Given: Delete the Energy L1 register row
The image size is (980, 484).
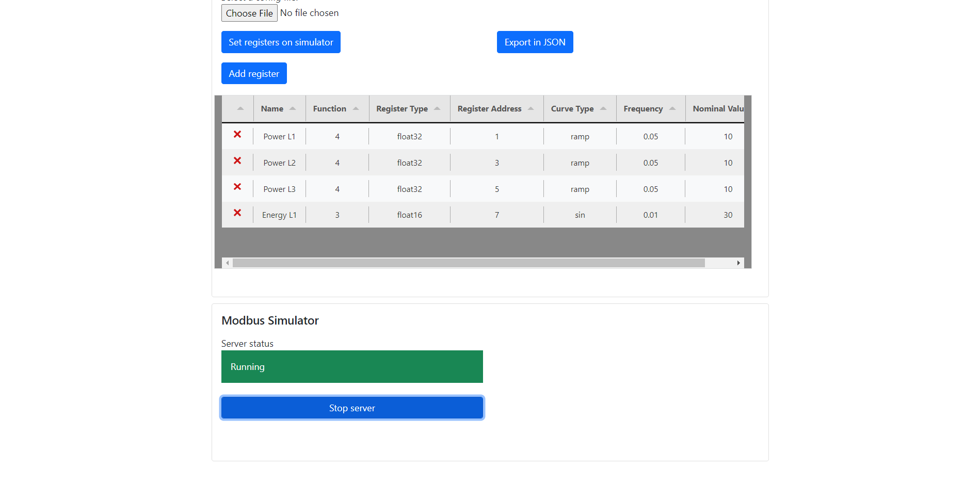Looking at the screenshot, I should 237,213.
